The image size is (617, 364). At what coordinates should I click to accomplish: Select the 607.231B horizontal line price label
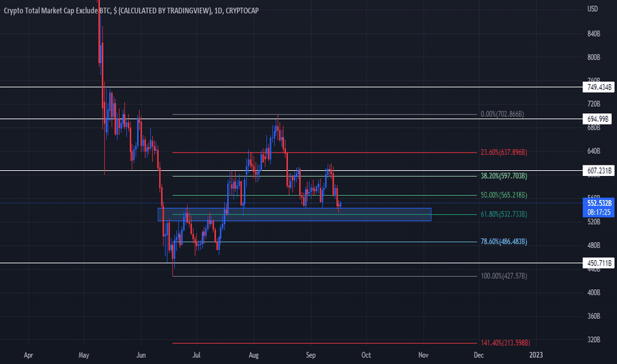coord(599,170)
